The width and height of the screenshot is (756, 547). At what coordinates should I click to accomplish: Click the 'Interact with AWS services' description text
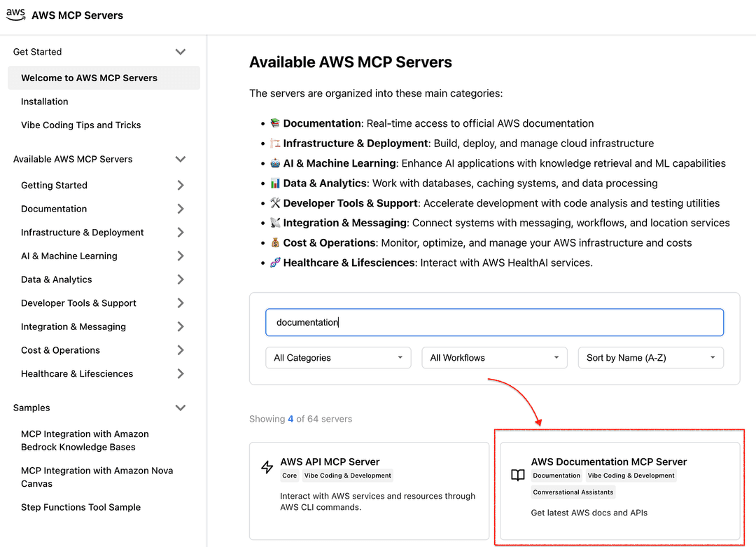coord(377,501)
